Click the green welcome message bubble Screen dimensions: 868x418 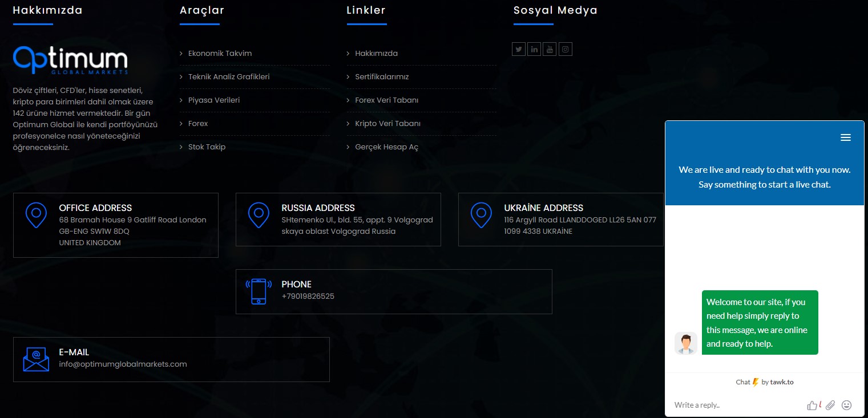pos(760,323)
